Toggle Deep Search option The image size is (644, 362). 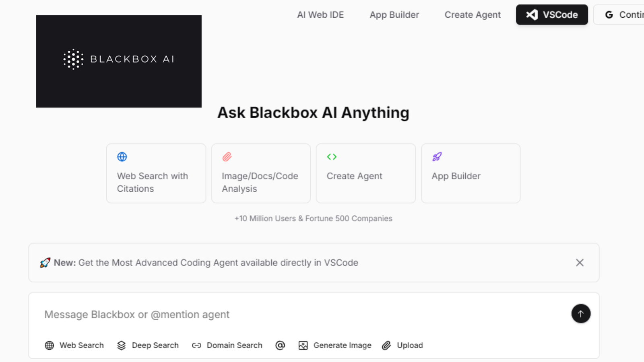148,345
